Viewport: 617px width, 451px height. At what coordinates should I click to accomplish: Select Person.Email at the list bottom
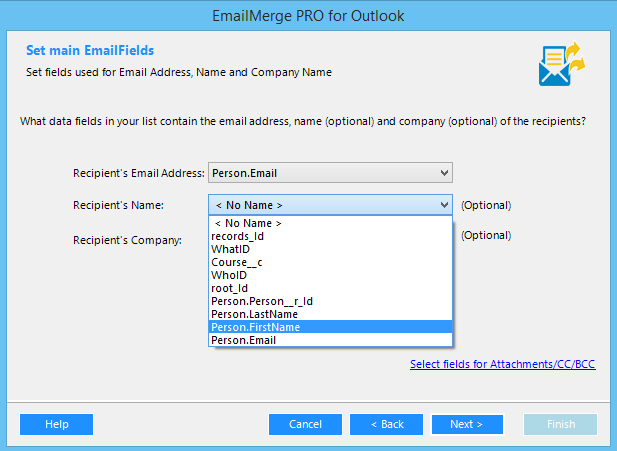coord(330,340)
